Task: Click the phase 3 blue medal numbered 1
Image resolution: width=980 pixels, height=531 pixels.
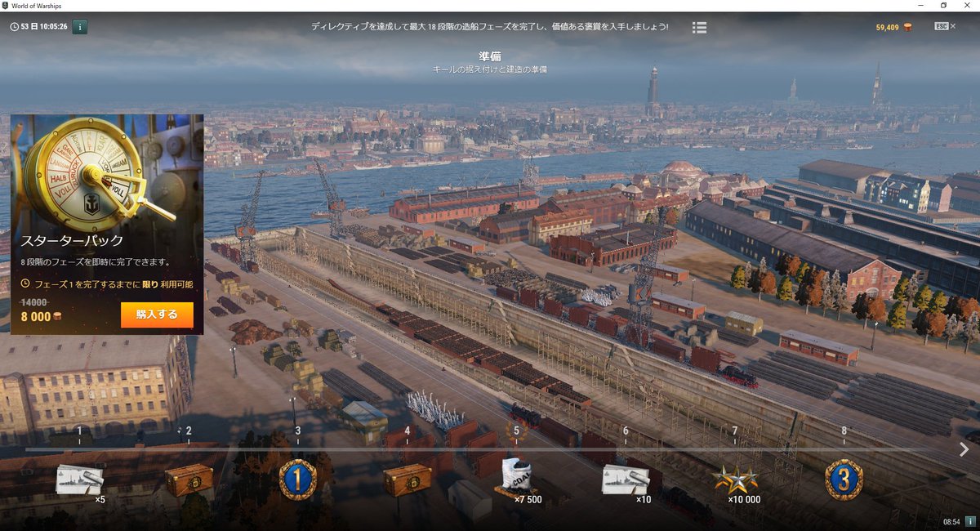Action: [x=298, y=480]
